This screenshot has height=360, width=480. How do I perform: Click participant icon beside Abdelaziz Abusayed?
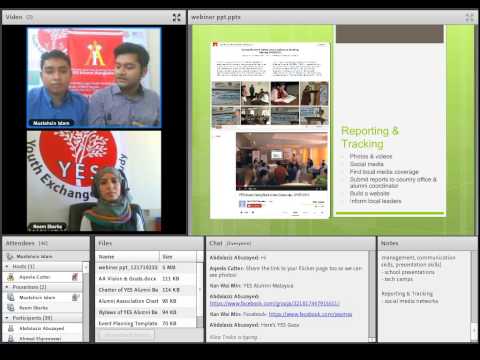tap(11, 328)
